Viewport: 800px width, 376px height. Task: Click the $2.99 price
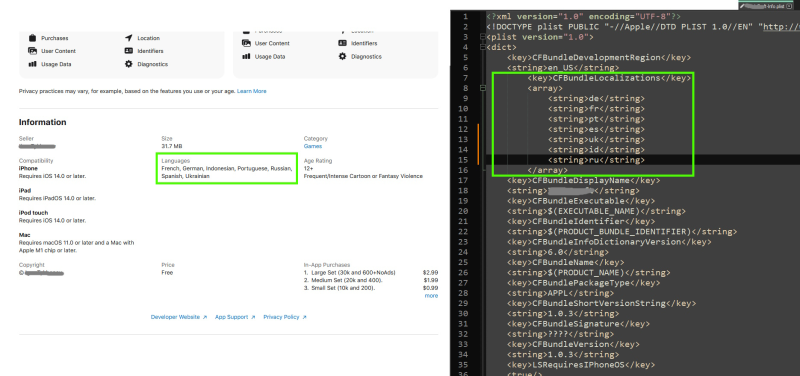tap(431, 273)
